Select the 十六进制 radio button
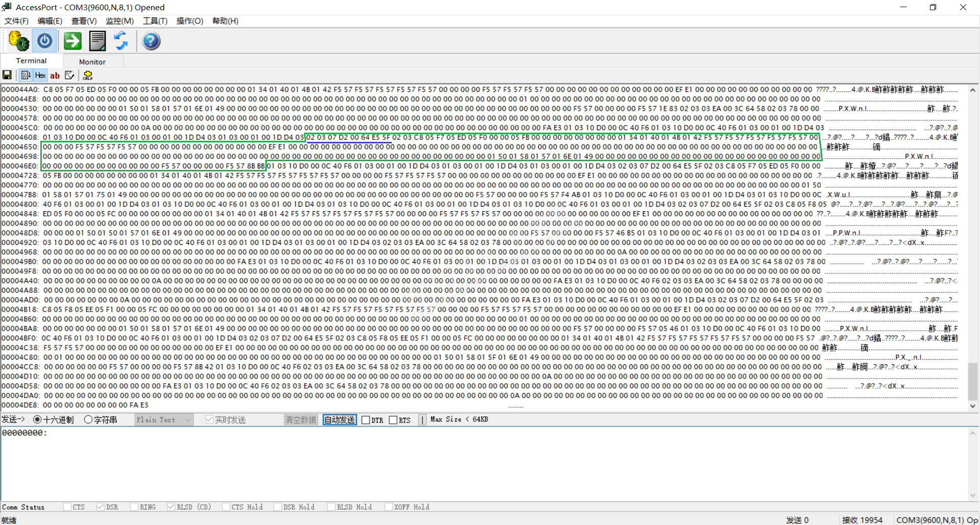This screenshot has height=525, width=980. 37,419
